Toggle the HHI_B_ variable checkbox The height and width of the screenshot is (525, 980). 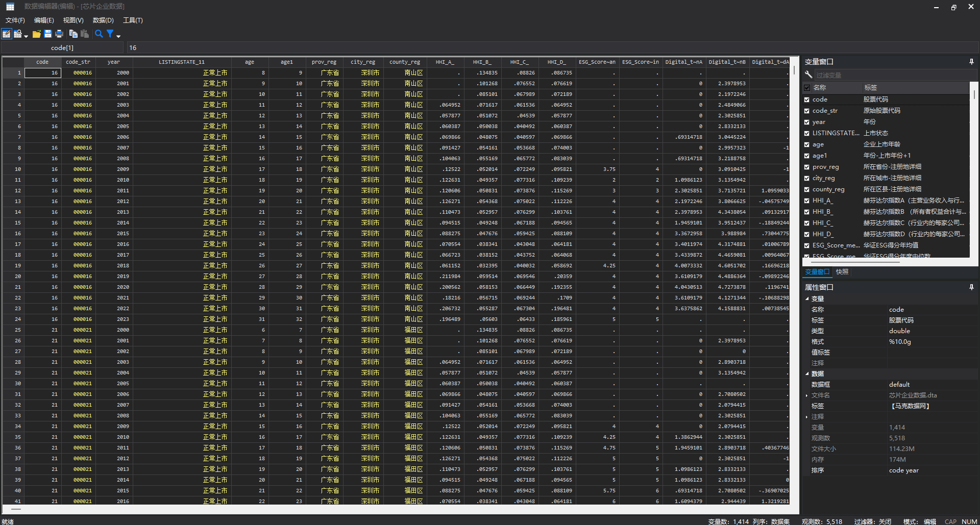(807, 212)
